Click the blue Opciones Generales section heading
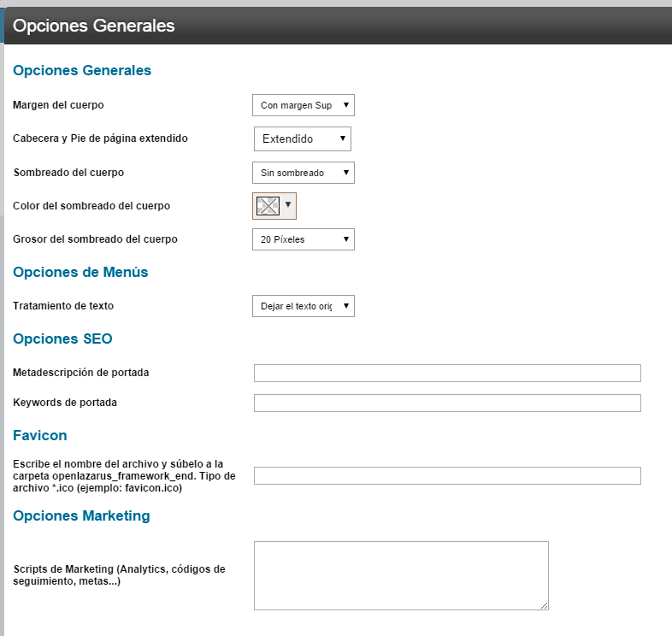 [82, 70]
